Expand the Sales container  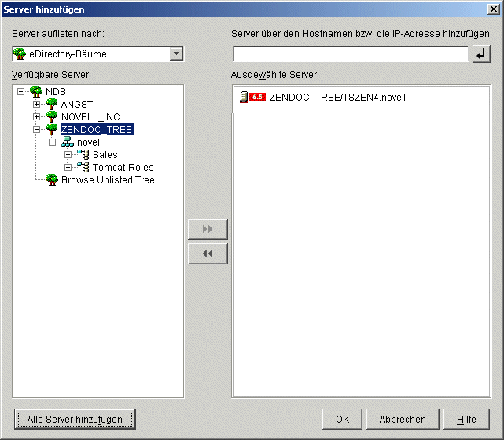click(68, 154)
